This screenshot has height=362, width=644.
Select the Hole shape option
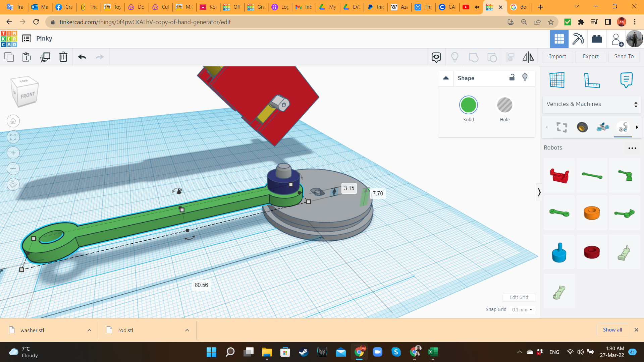pos(504,105)
